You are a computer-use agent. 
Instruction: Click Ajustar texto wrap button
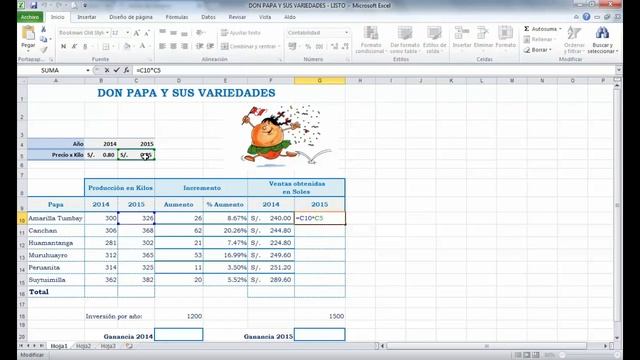pyautogui.click(x=241, y=33)
